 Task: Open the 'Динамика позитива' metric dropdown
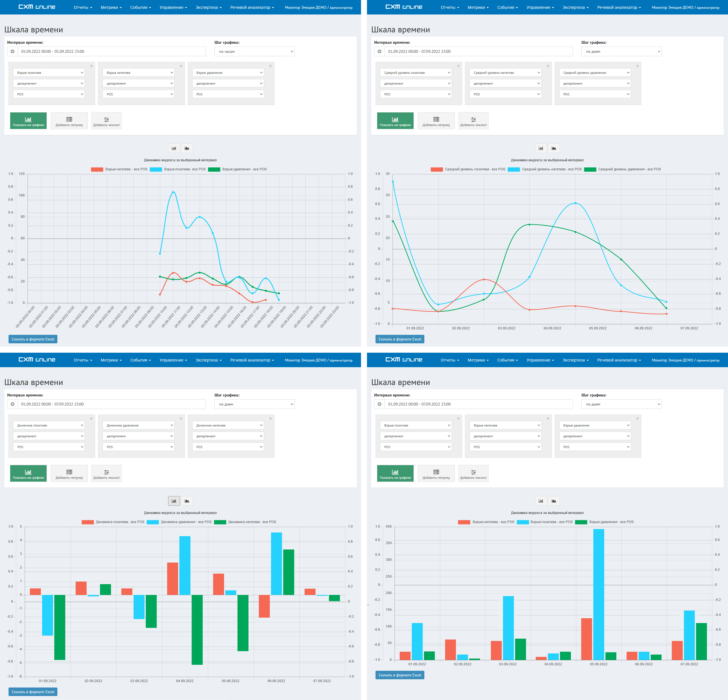pyautogui.click(x=49, y=426)
